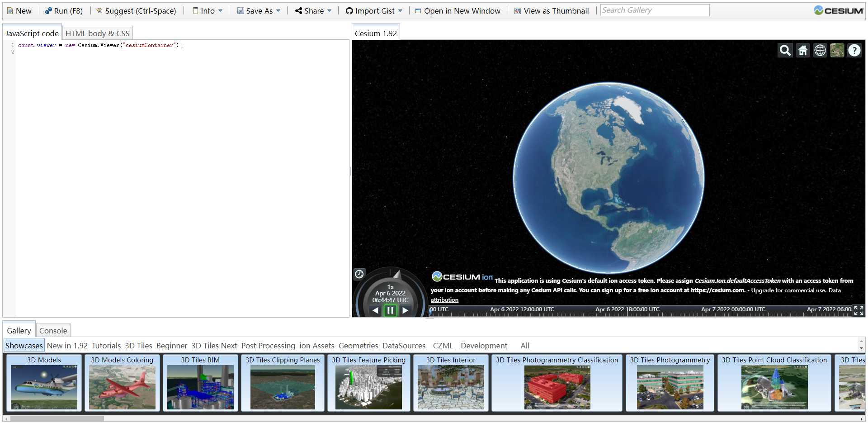Toggle fullscreen mode on the viewer
The height and width of the screenshot is (423, 868).
pyautogui.click(x=859, y=310)
